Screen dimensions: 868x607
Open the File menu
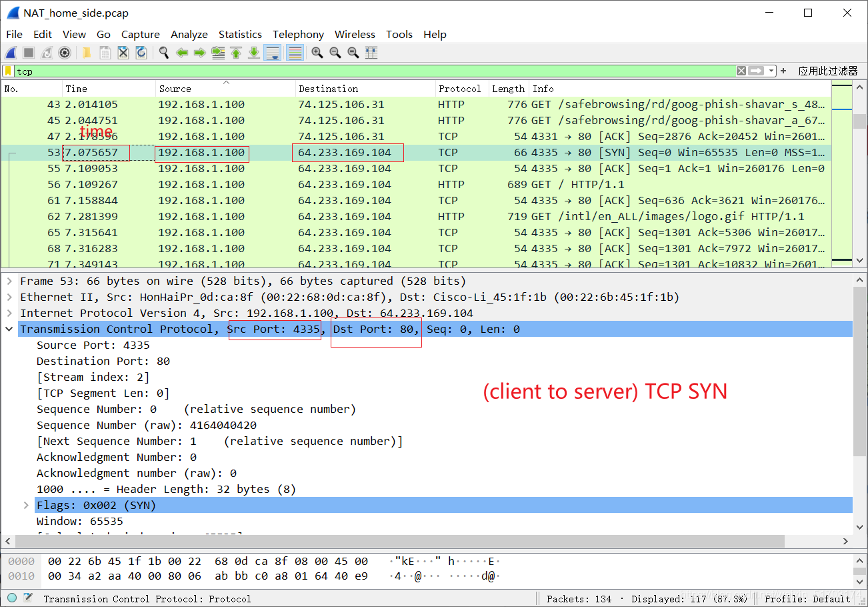click(14, 34)
